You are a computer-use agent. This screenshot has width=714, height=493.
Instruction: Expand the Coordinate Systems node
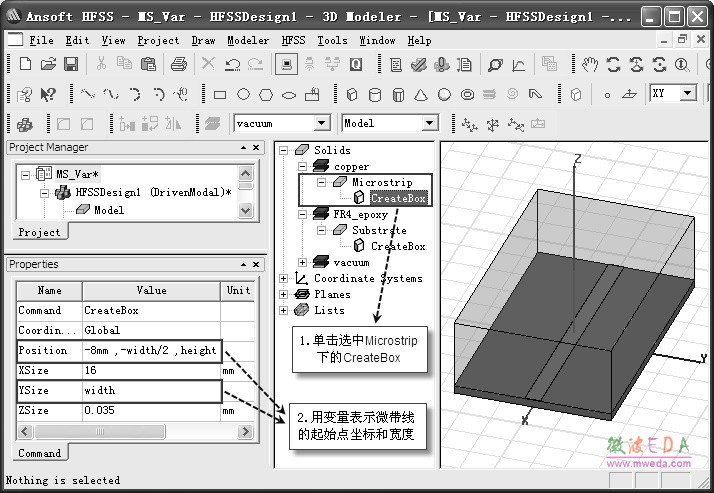point(283,278)
